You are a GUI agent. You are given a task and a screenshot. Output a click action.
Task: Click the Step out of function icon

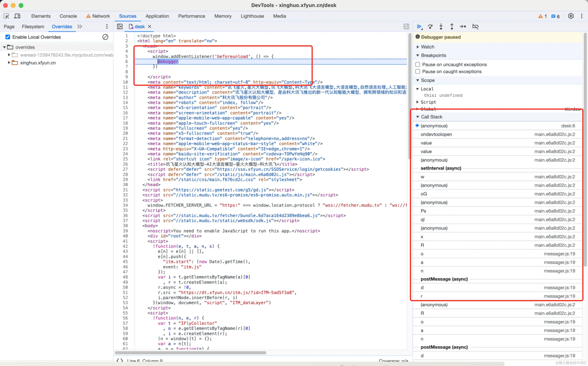[x=451, y=27]
